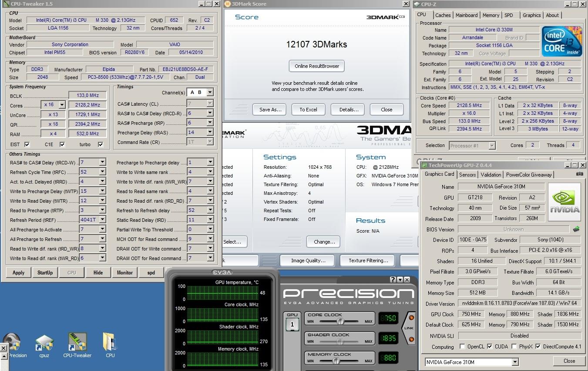The width and height of the screenshot is (588, 371).
Task: Toggle the C1E checkbox in CPU-Tweaker
Action: pos(62,144)
